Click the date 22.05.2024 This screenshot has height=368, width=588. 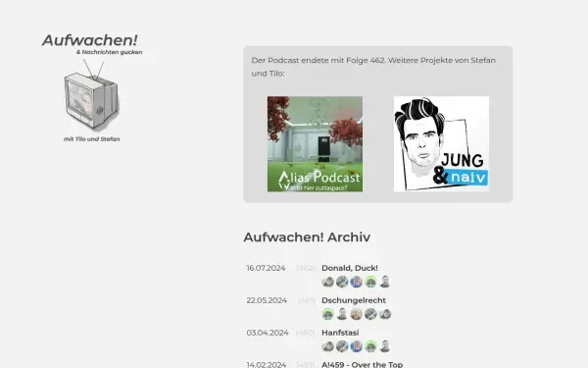(267, 300)
